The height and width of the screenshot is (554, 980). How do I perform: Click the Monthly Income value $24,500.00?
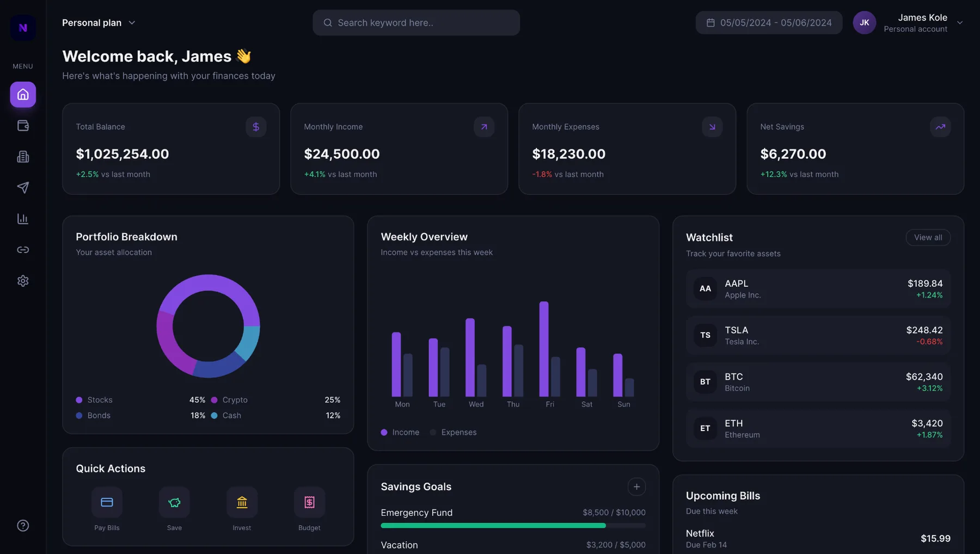(x=341, y=154)
